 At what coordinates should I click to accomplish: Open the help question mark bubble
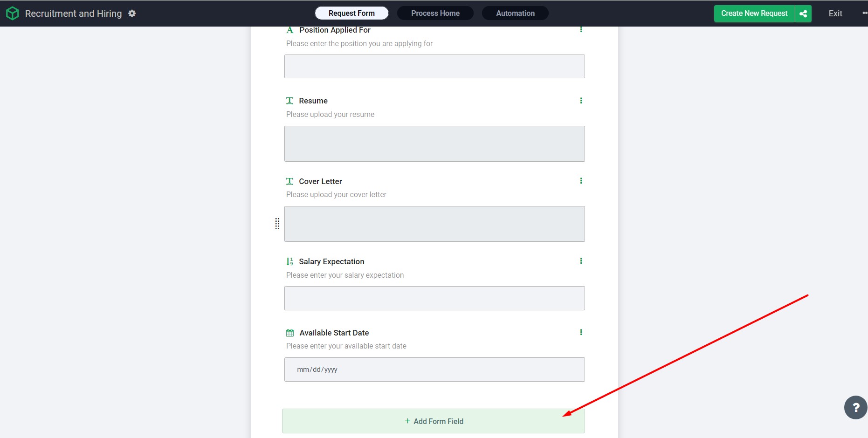click(855, 408)
